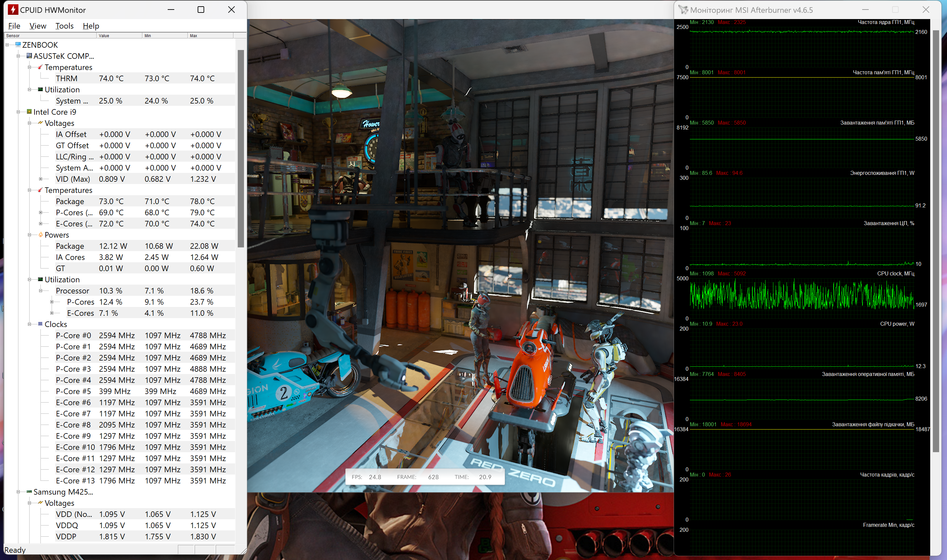Screen dimensions: 947x560
Task: Expand the P-Cores temperature entry
Action: (41, 212)
